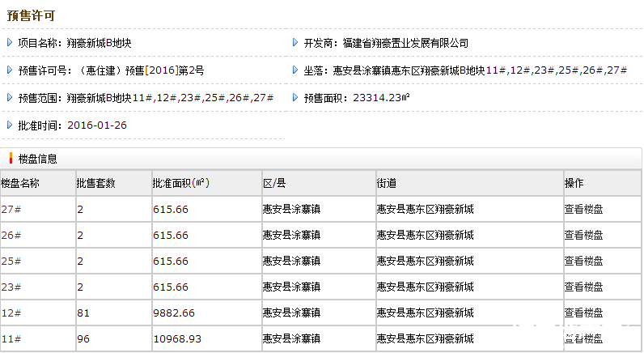Select the 批售套数 column header
Image resolution: width=644 pixels, height=353 pixels.
coord(96,184)
